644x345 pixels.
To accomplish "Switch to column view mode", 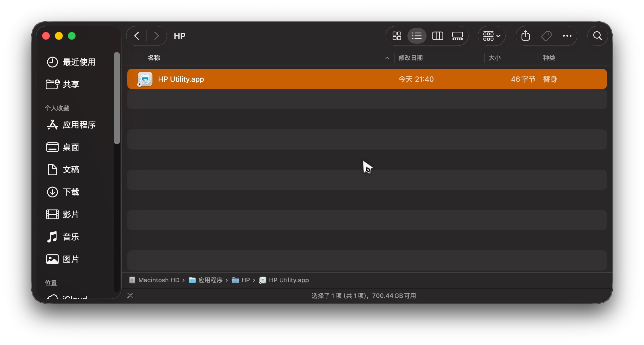I will pyautogui.click(x=437, y=36).
